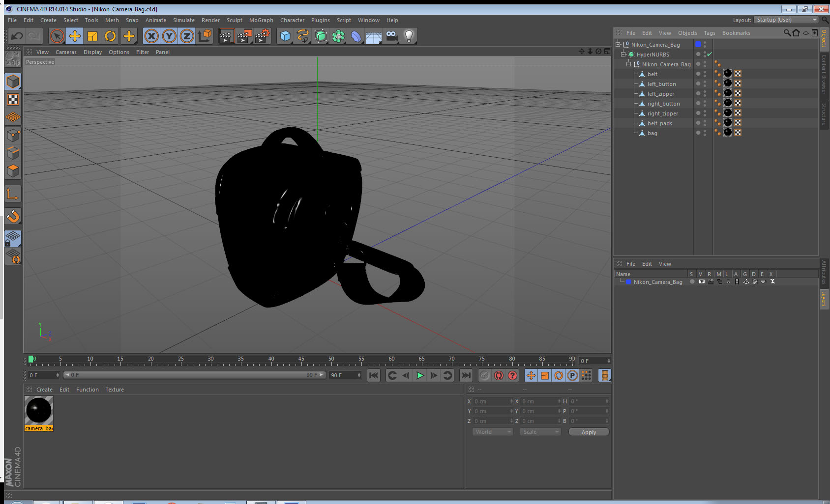This screenshot has height=504, width=830.
Task: Open the Bookmarks menu in Object Manager
Action: coord(736,33)
